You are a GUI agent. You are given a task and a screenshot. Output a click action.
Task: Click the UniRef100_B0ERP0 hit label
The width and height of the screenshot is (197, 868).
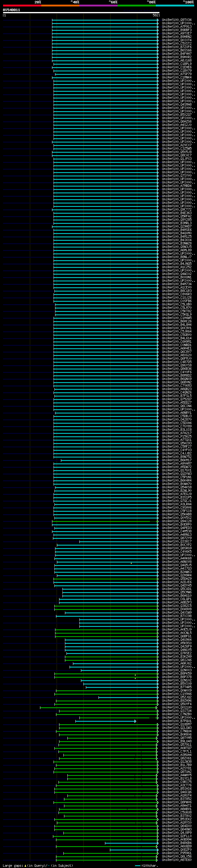tap(176, 524)
